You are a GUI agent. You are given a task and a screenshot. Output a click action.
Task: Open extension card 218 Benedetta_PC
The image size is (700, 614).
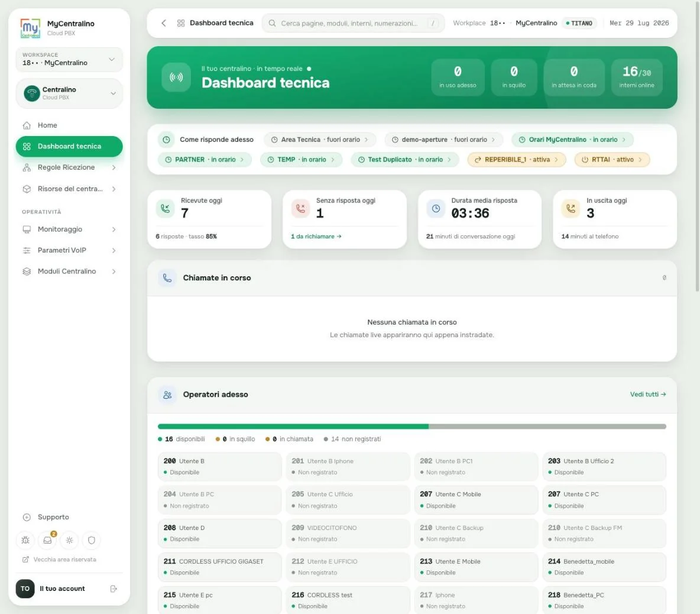click(x=604, y=600)
